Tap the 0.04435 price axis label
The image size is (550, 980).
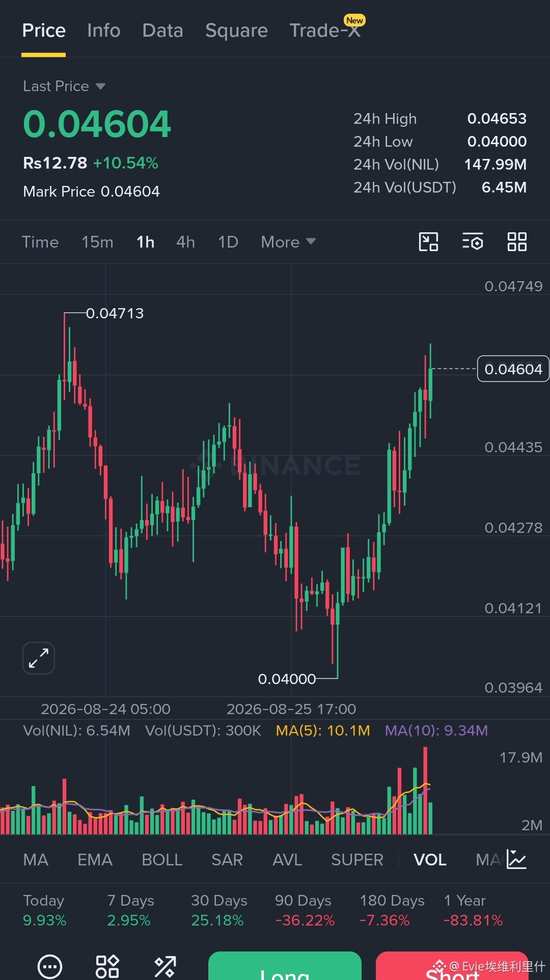[x=513, y=447]
